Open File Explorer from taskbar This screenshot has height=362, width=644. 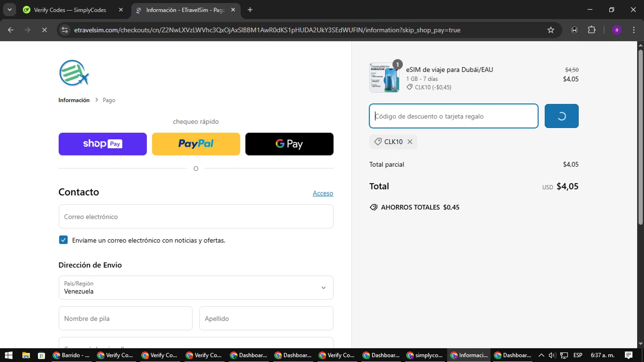[26, 355]
